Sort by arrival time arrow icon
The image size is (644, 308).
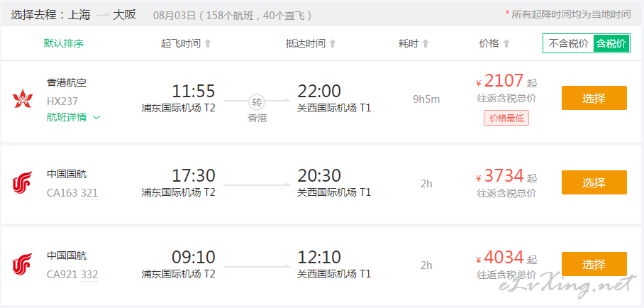(x=333, y=43)
